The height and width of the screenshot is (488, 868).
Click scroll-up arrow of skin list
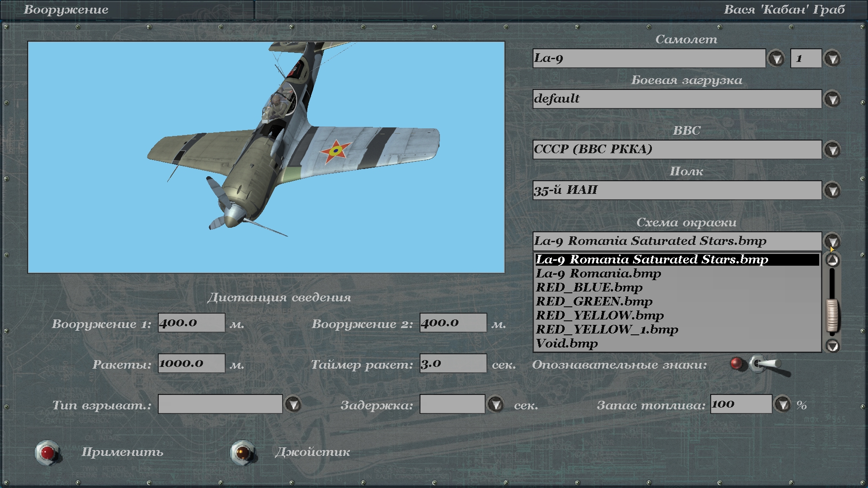pos(832,260)
